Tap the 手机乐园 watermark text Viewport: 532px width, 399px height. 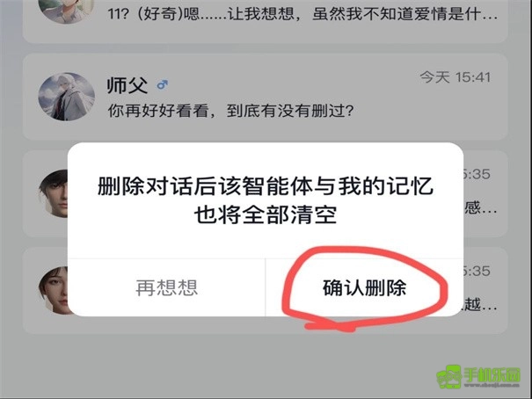click(x=492, y=375)
